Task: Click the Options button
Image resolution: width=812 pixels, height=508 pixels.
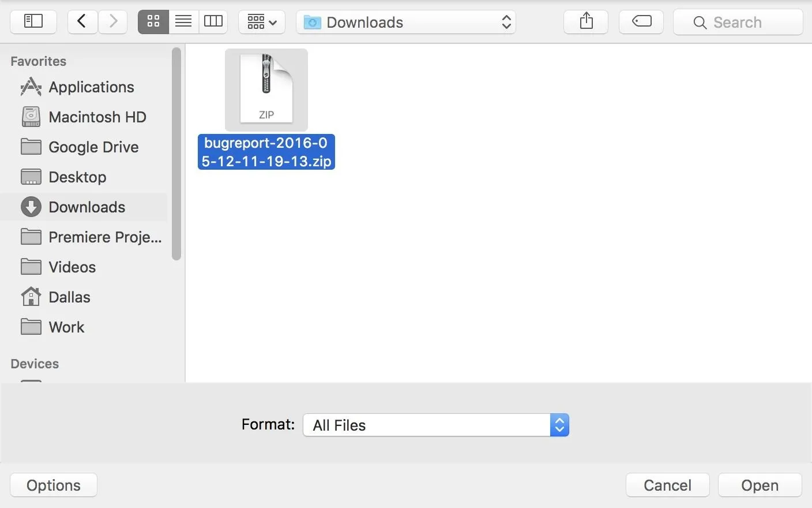Action: (54, 485)
